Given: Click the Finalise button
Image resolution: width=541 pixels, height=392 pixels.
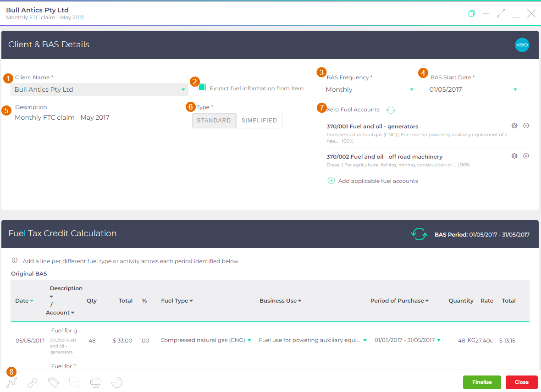Looking at the screenshot, I should [482, 382].
